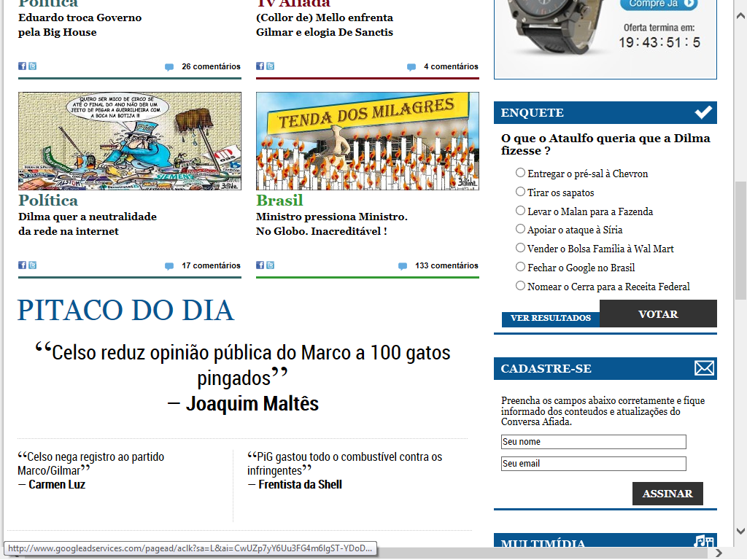The width and height of the screenshot is (747, 560).
Task: Click comment bubble icon beside 133 comentários
Action: (x=403, y=266)
